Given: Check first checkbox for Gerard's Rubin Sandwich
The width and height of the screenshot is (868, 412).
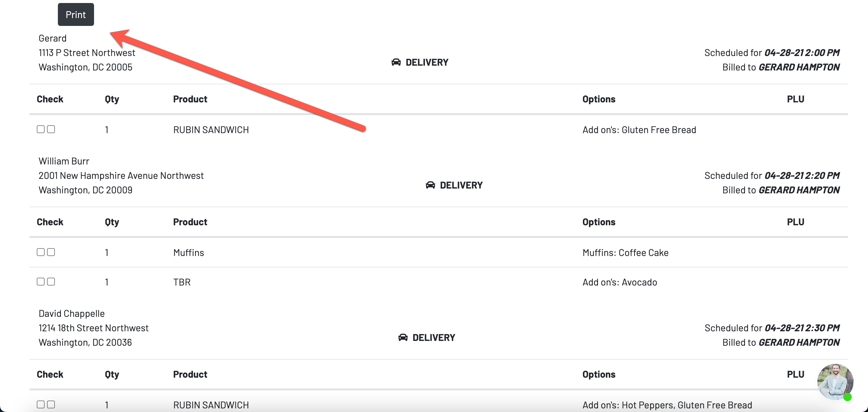Looking at the screenshot, I should pyautogui.click(x=40, y=129).
